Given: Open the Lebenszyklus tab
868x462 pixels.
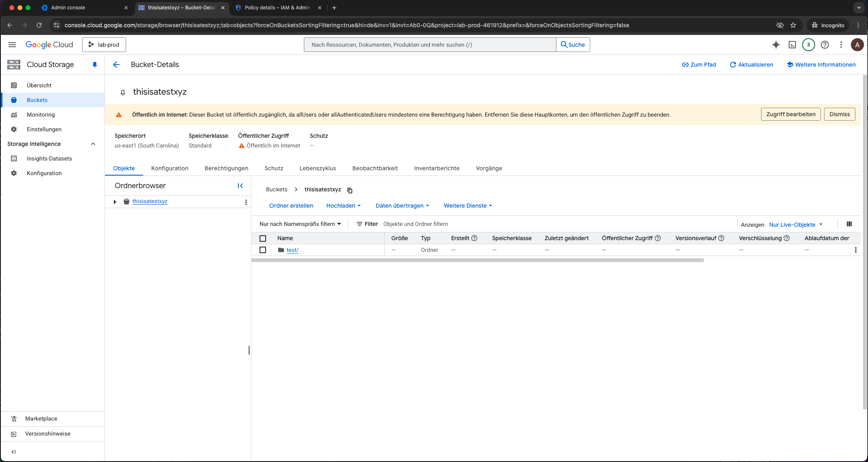Looking at the screenshot, I should 318,168.
